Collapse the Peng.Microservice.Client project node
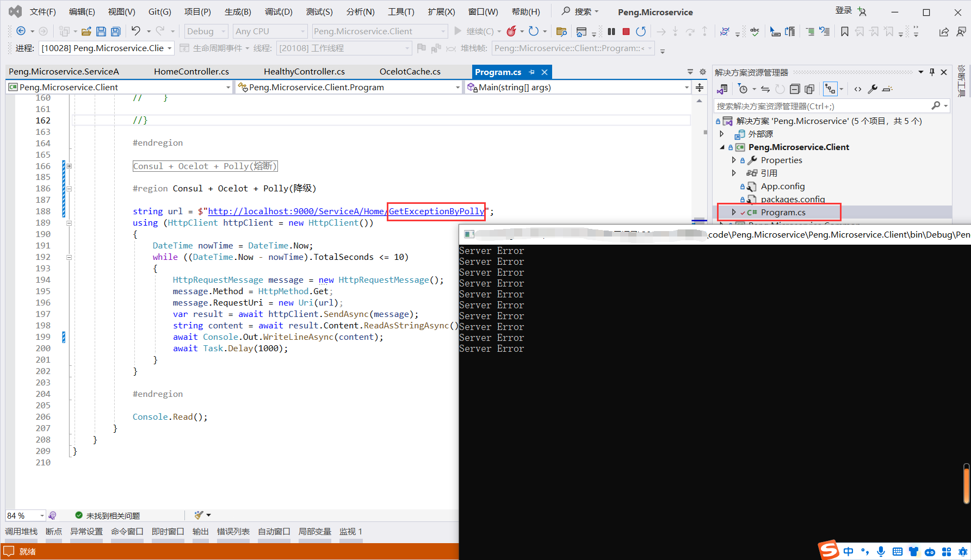 pos(722,147)
